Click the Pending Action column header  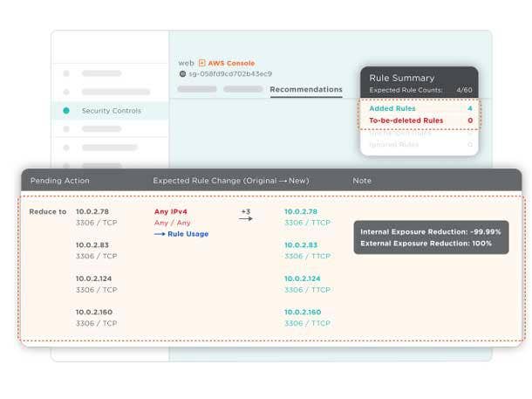59,181
